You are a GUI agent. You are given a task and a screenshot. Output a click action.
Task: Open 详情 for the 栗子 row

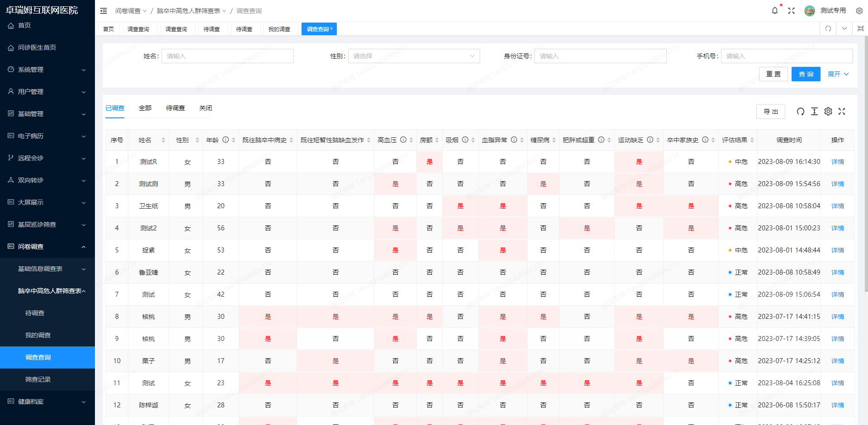click(x=837, y=361)
